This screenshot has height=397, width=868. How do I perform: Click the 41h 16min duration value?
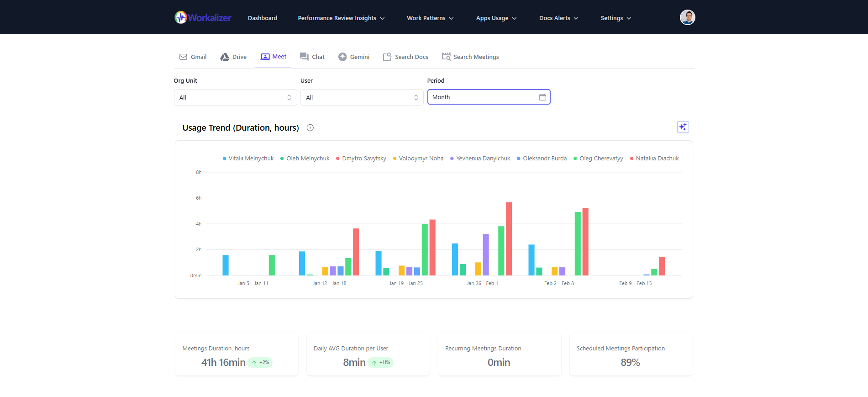223,362
